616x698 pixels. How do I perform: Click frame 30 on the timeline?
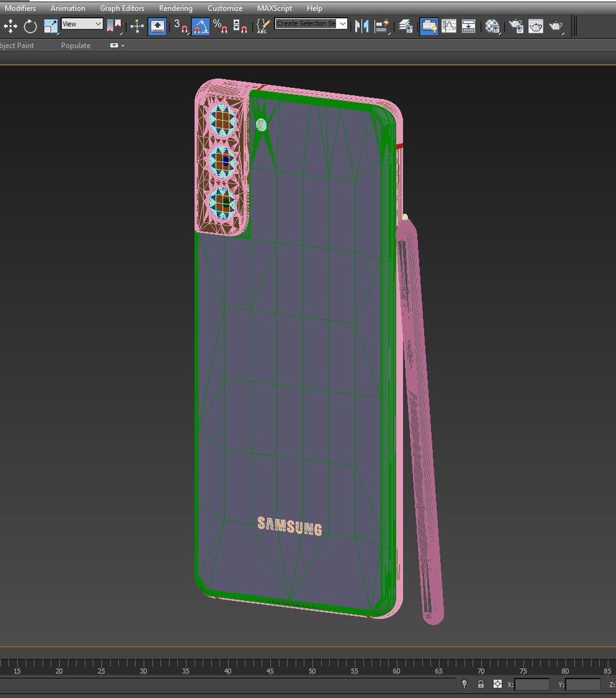(143, 671)
